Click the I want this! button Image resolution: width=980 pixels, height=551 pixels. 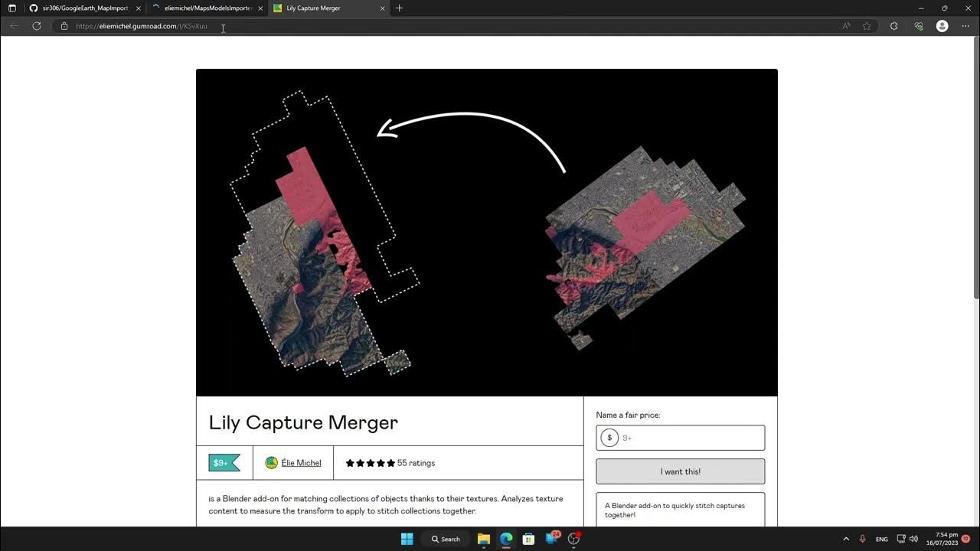tap(681, 471)
